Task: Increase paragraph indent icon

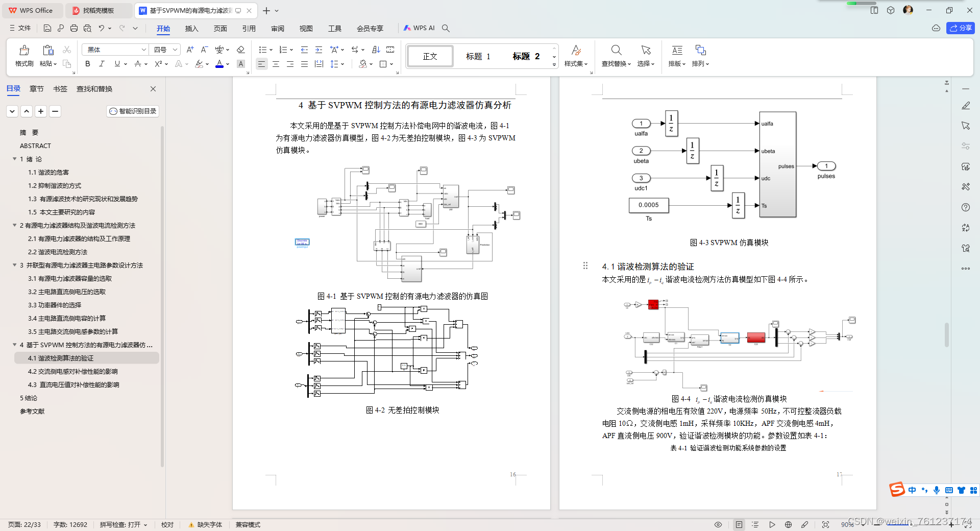Action: [318, 50]
